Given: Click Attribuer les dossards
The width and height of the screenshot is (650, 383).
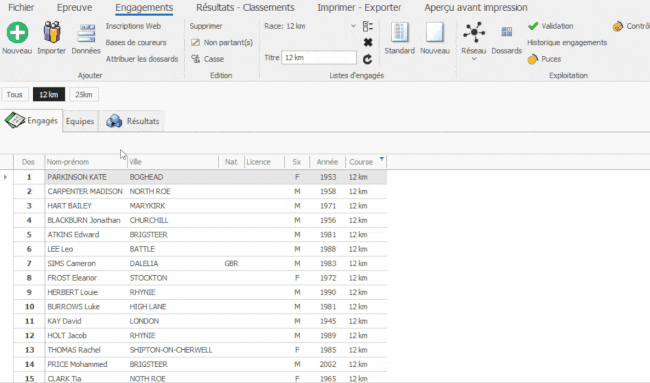Looking at the screenshot, I should (x=142, y=59).
